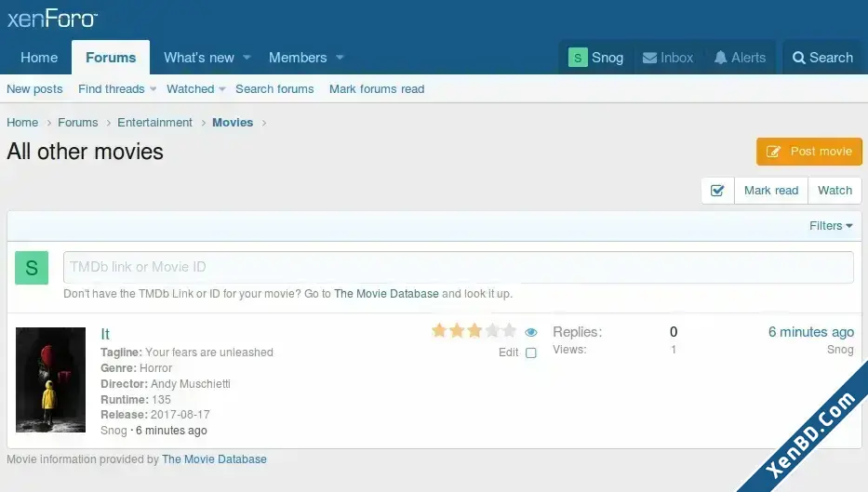
Task: Go to Forums in the breadcrumb
Action: pos(78,123)
